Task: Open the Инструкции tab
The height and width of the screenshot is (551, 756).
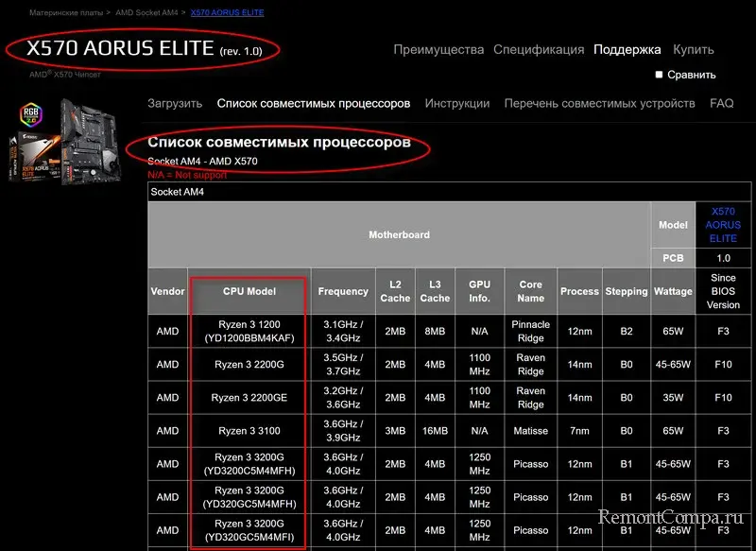Action: (x=457, y=103)
